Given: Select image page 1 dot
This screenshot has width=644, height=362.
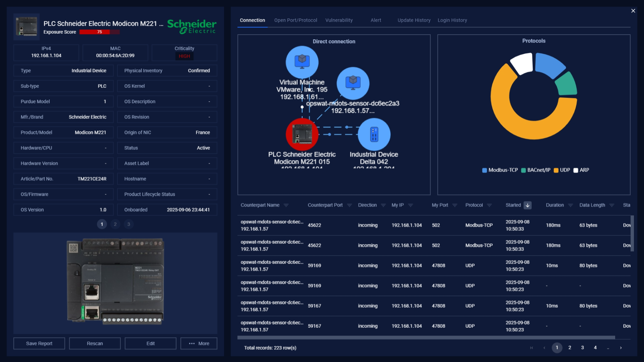Looking at the screenshot, I should point(102,224).
